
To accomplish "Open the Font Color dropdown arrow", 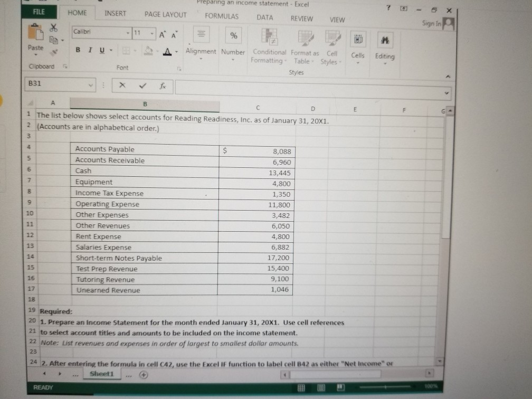I will point(176,51).
